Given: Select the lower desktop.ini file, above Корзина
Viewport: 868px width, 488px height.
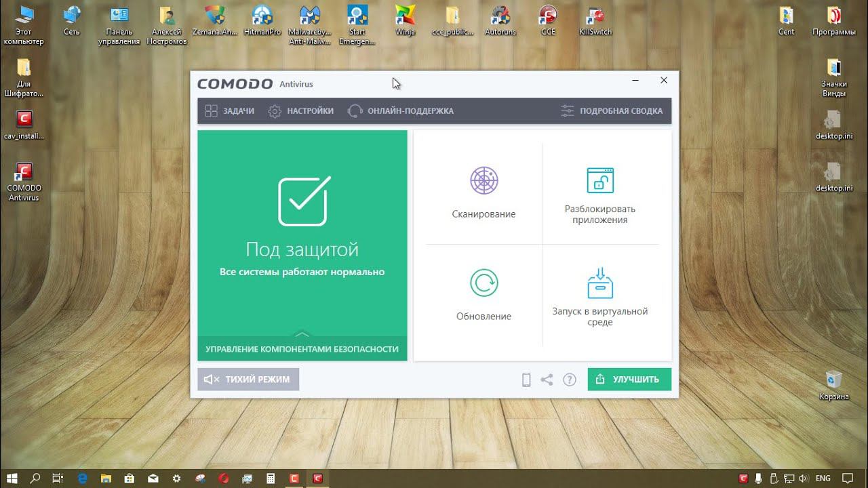Looking at the screenshot, I should [834, 178].
